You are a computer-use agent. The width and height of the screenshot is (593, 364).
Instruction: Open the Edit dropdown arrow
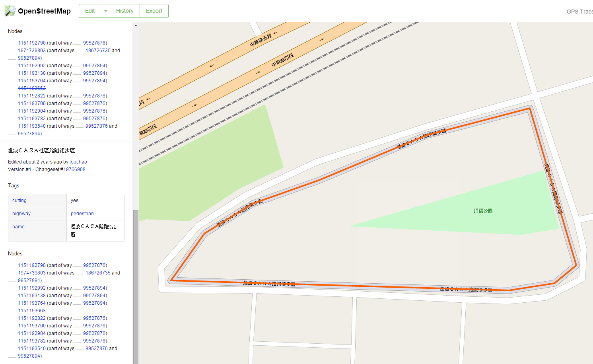click(105, 11)
